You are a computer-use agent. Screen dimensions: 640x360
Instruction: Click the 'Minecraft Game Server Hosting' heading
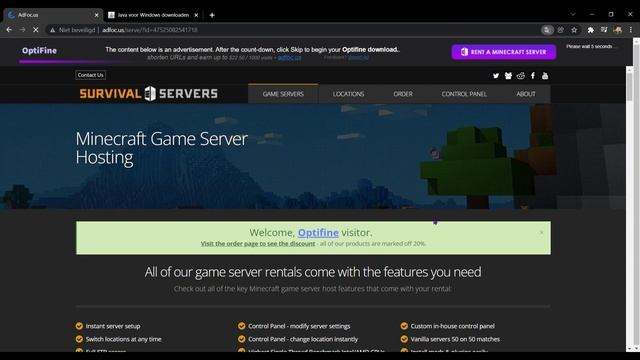(x=161, y=148)
